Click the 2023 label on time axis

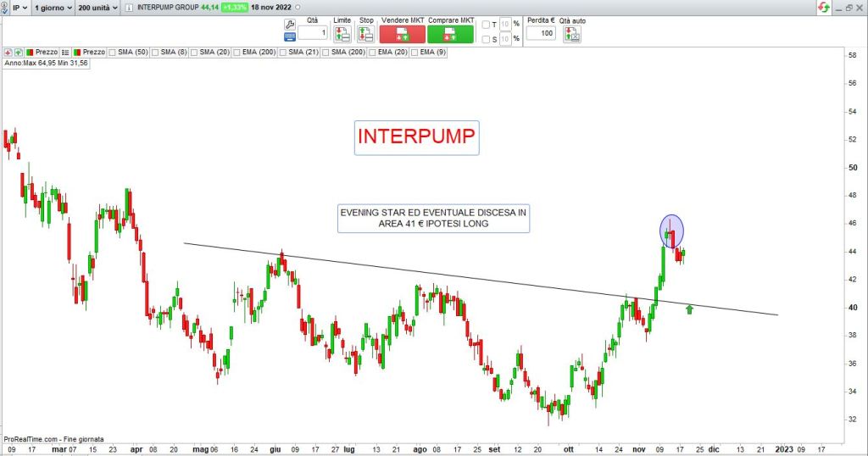784,449
